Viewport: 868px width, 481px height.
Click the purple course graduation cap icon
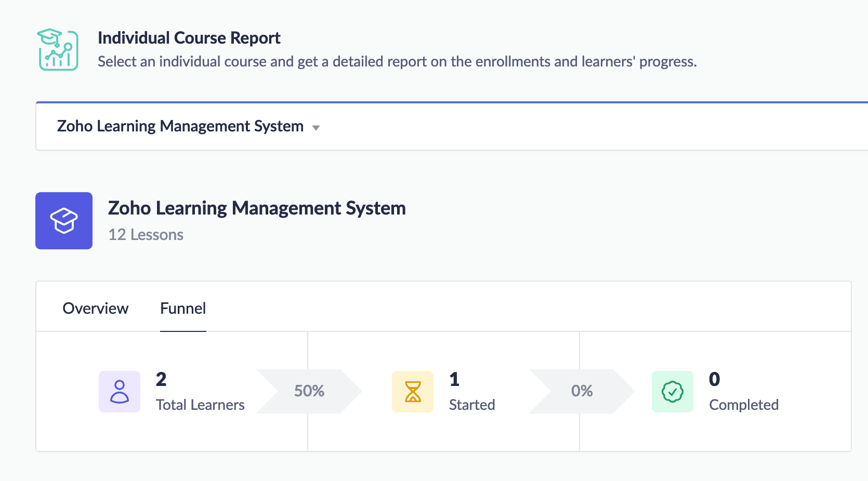64,221
